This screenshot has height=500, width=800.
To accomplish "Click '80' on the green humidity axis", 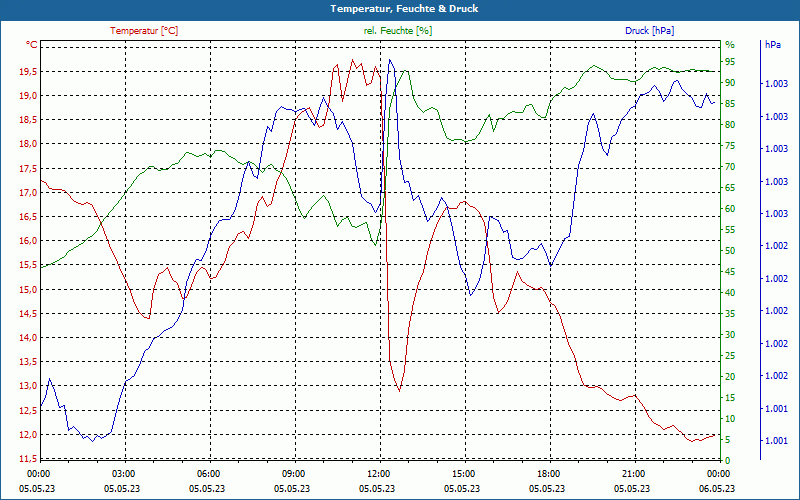I will (x=730, y=124).
